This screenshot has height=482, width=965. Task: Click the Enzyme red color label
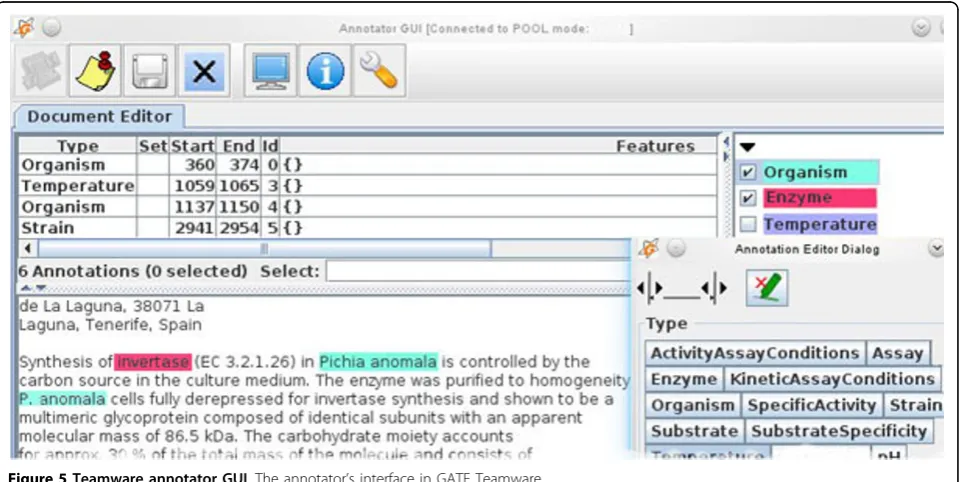(x=819, y=199)
